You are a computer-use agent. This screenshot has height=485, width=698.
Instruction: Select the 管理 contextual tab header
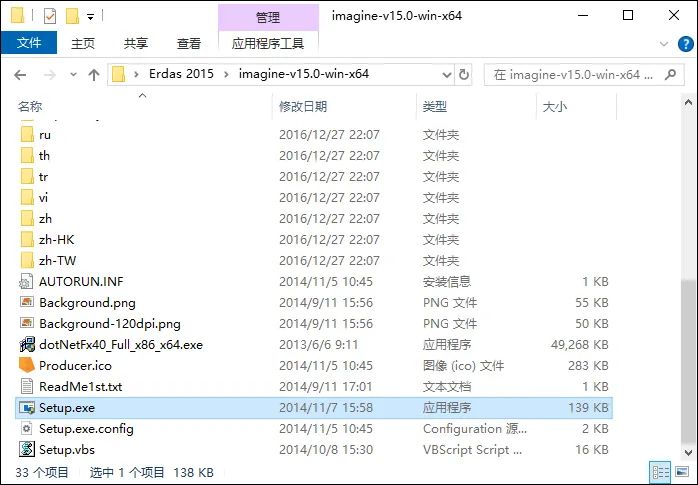point(268,17)
